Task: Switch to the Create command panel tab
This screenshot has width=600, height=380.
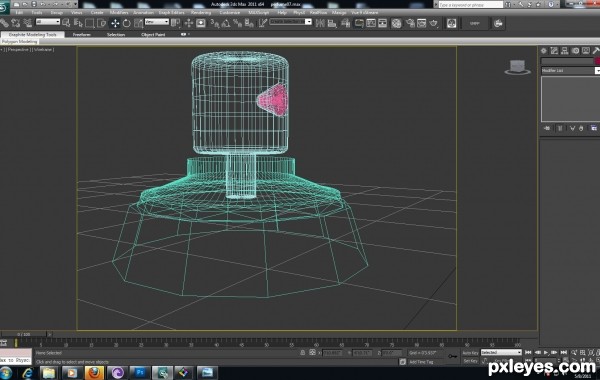Action: pos(544,51)
